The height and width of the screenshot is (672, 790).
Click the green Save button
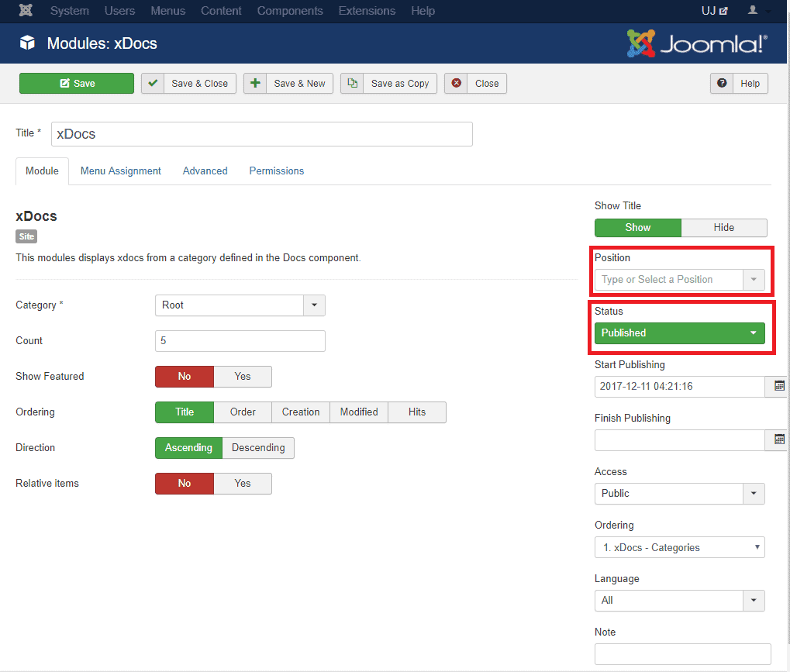click(x=77, y=84)
